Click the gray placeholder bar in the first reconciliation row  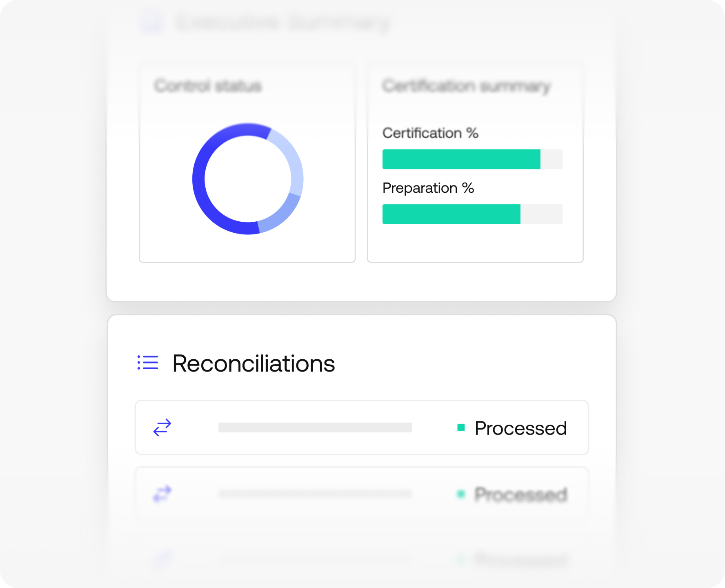tap(315, 428)
